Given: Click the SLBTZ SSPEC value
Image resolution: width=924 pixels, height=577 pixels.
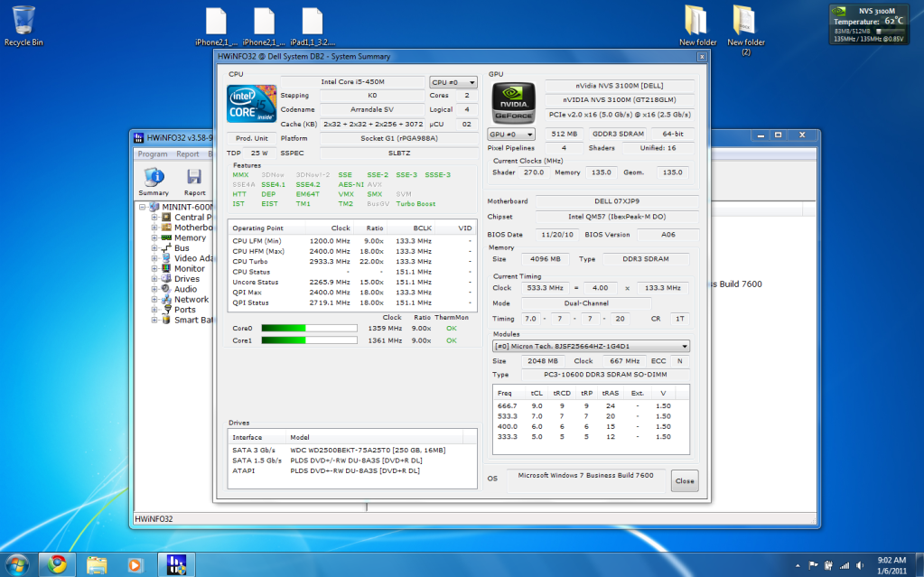Looking at the screenshot, I should click(399, 154).
